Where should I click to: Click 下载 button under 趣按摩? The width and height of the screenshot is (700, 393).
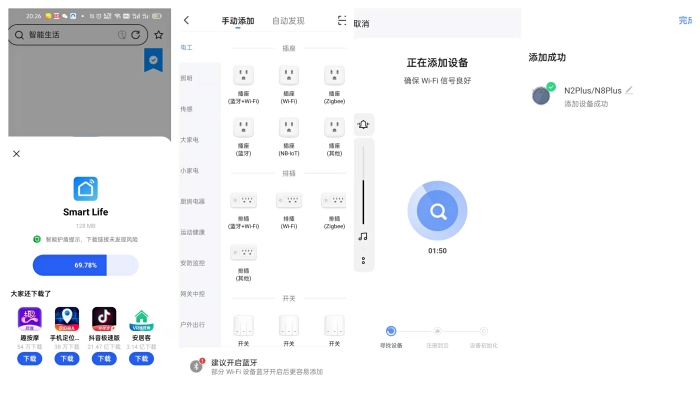click(29, 359)
